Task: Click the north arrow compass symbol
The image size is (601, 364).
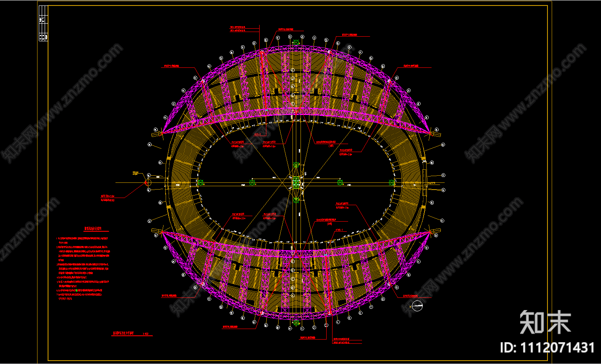Action: click(417, 306)
